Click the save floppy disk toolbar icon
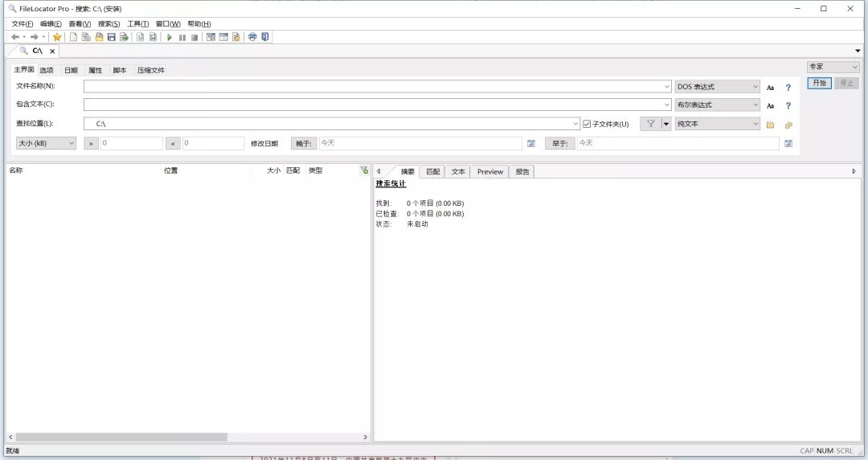This screenshot has width=868, height=460. point(112,37)
